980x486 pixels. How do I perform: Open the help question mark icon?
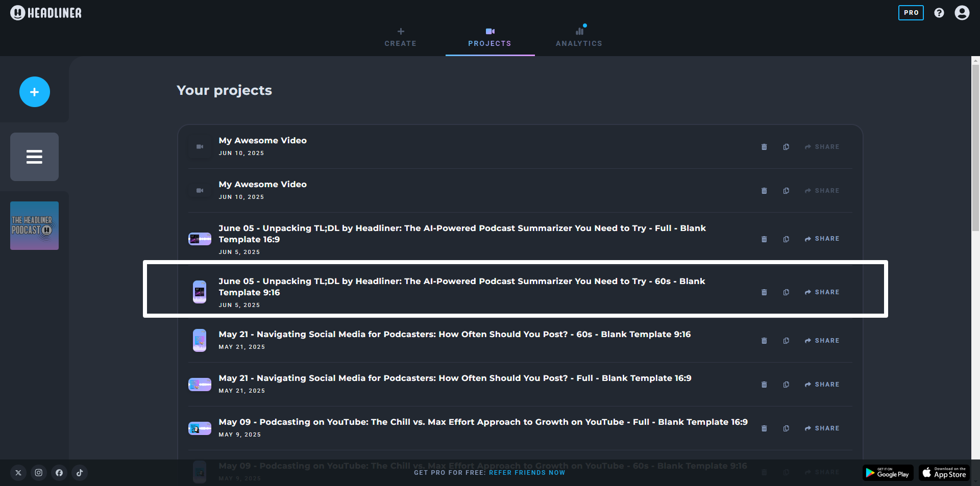tap(939, 13)
